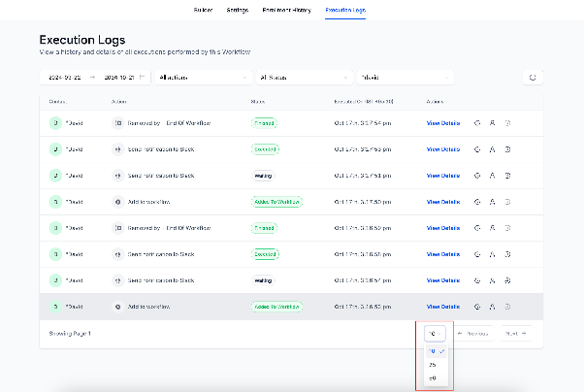The width and height of the screenshot is (584, 392).
Task: Open the rows-per-page dropdown showing 10
Action: [435, 334]
